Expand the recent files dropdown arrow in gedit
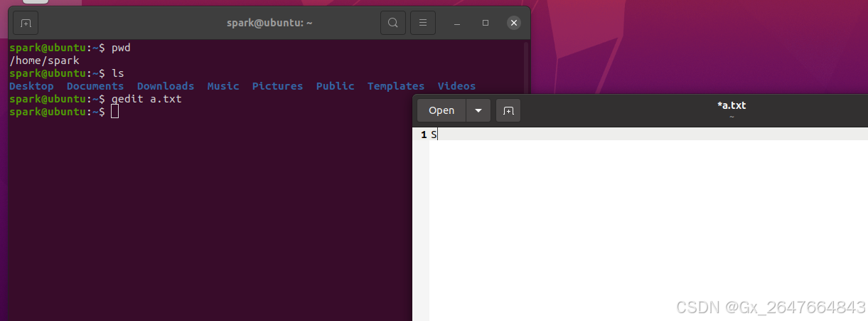Screen dimensions: 868x321 478,110
